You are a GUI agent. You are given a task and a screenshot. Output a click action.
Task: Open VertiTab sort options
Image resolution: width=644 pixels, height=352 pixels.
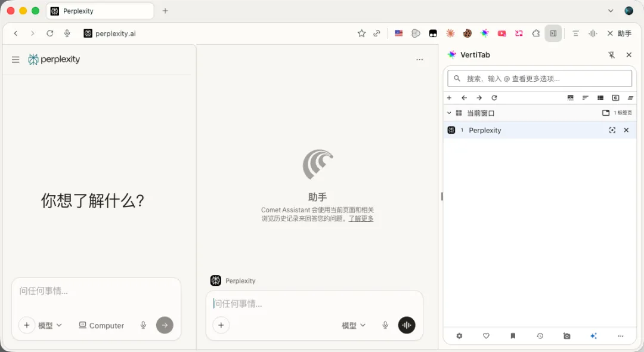point(586,98)
